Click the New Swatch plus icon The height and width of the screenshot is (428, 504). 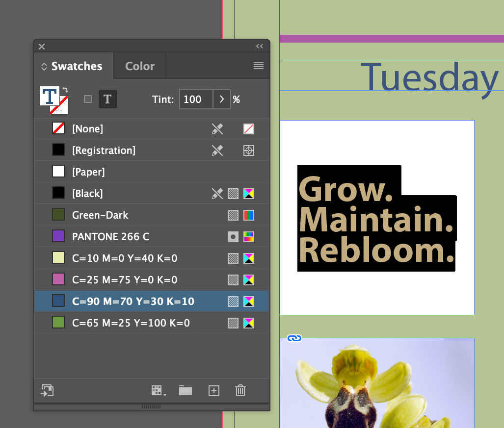[x=214, y=391]
